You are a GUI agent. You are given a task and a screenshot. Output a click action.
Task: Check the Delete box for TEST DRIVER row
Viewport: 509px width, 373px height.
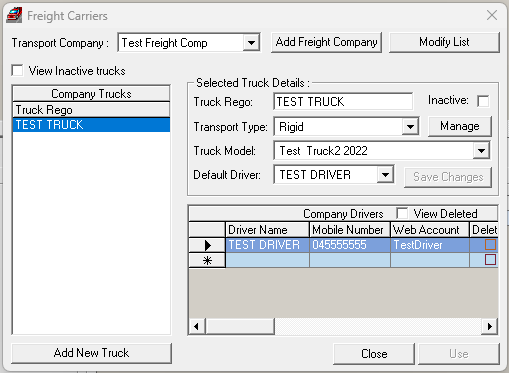click(x=490, y=245)
